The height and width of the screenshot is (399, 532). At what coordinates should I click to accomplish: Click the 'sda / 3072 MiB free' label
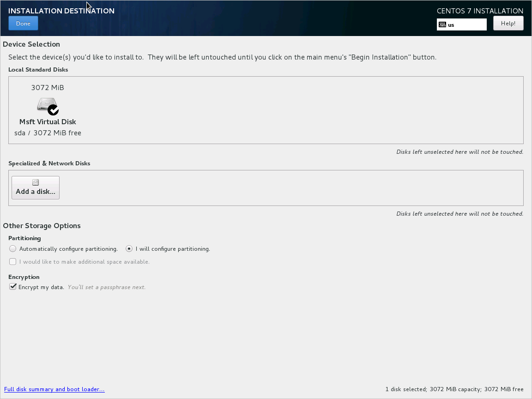click(x=48, y=133)
